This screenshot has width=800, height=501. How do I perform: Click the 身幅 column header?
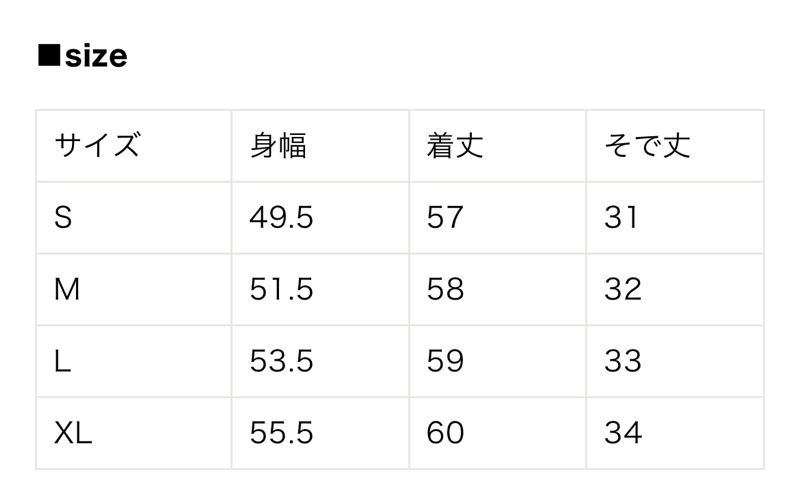[x=278, y=146]
